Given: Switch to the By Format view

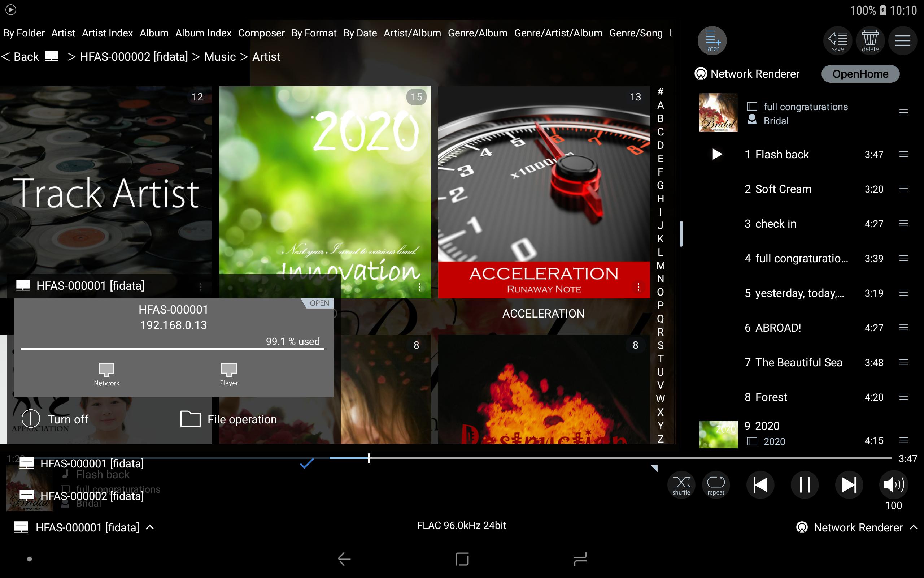Looking at the screenshot, I should (x=314, y=33).
